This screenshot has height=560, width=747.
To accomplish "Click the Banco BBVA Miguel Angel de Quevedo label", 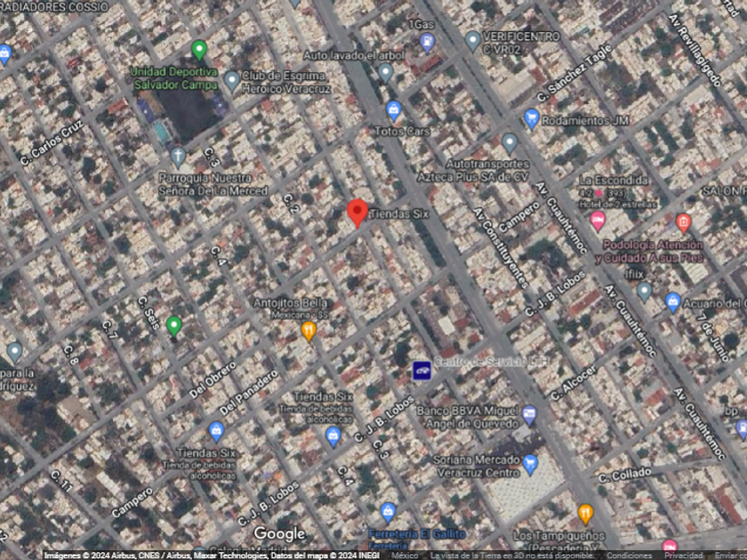I will click(x=468, y=417).
